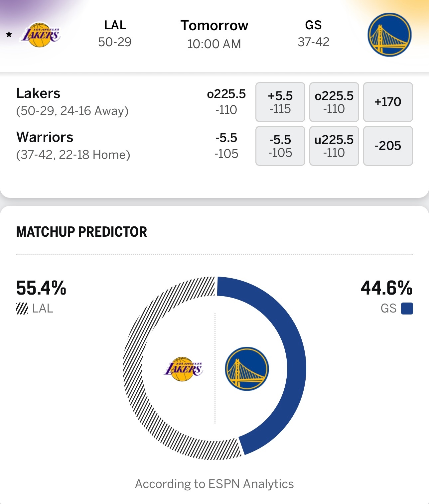Tap the blue GS legend square
The width and height of the screenshot is (429, 504).
(407, 309)
